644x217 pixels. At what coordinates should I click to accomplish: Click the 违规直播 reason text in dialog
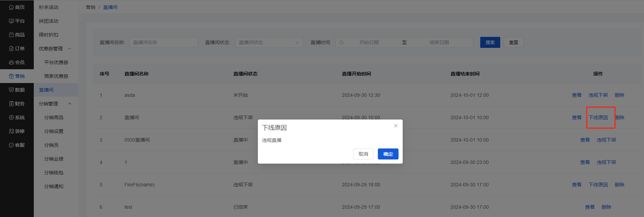(x=272, y=140)
